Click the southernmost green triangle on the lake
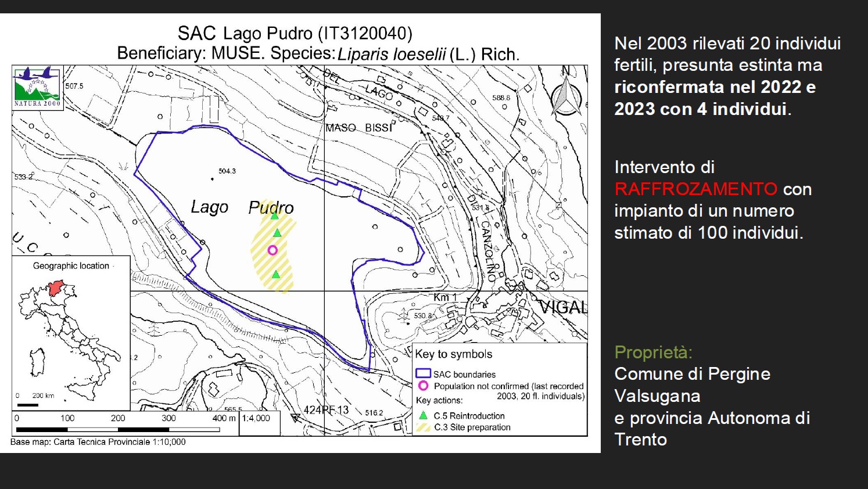This screenshot has width=868, height=489. click(276, 274)
